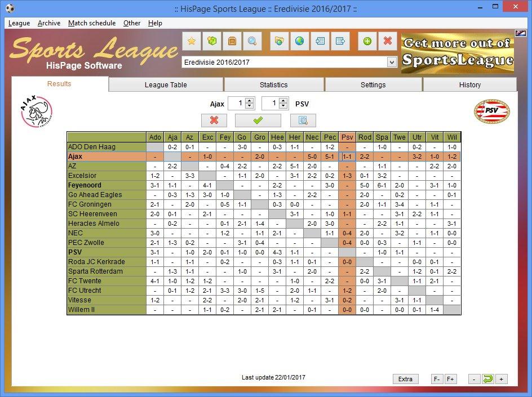Click the Get more out of SportsLeague banner
This screenshot has height=397, width=532.
(458, 52)
